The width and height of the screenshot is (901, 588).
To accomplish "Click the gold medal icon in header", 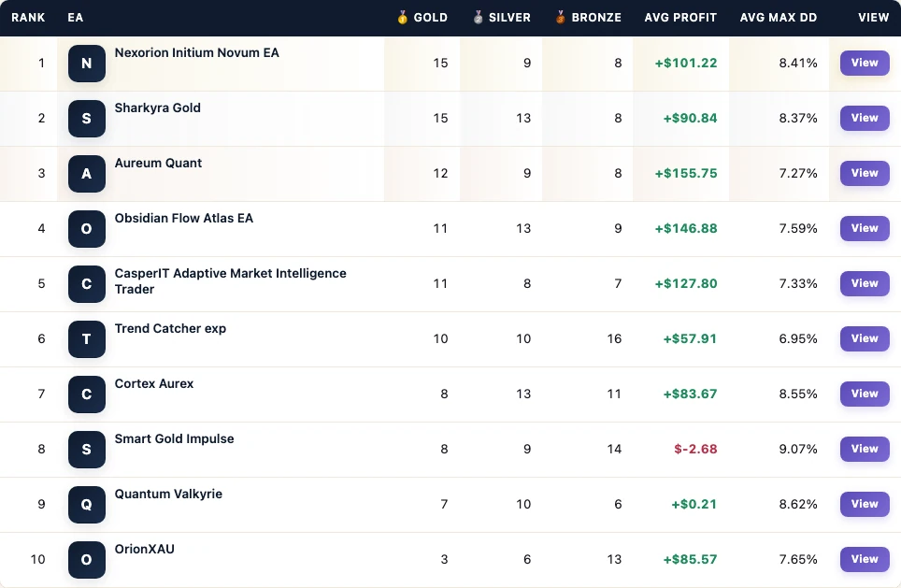I will point(402,17).
